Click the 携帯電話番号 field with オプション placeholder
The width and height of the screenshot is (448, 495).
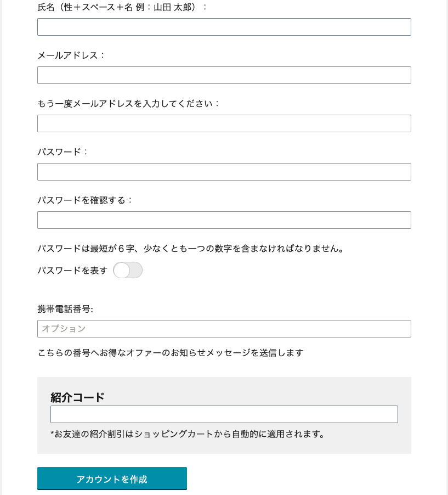224,329
